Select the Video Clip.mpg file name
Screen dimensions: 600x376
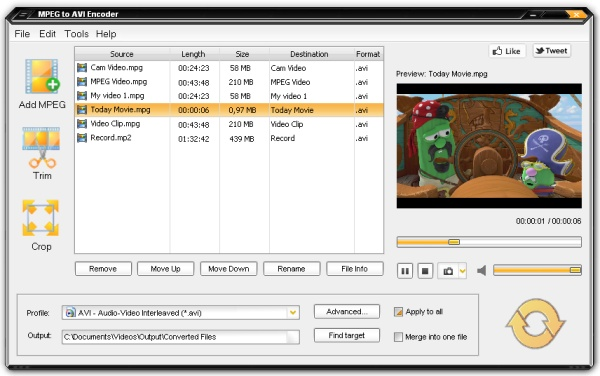(115, 124)
